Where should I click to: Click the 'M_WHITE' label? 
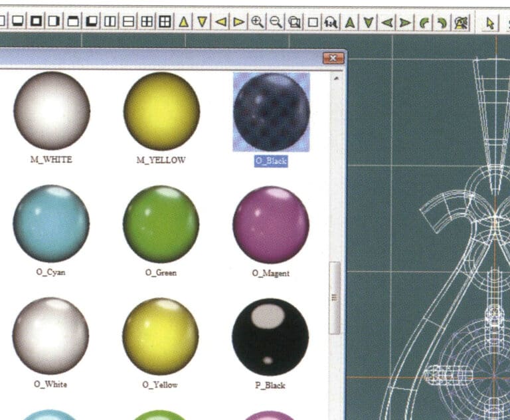[51, 159]
